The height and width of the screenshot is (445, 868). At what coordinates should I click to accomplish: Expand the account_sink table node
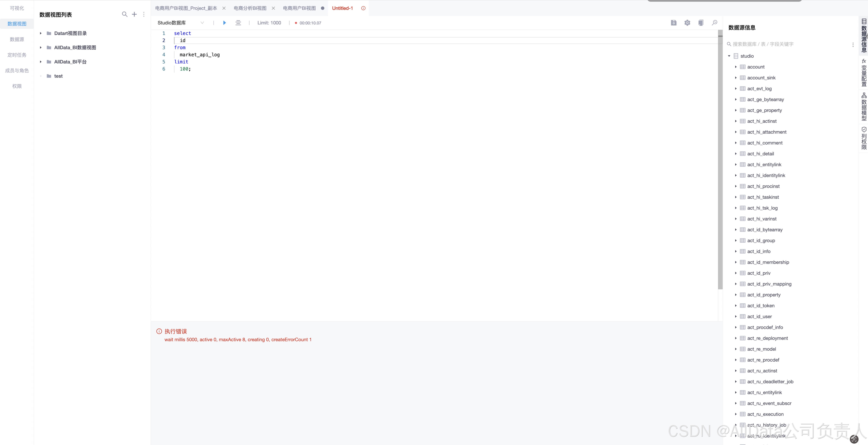click(736, 78)
